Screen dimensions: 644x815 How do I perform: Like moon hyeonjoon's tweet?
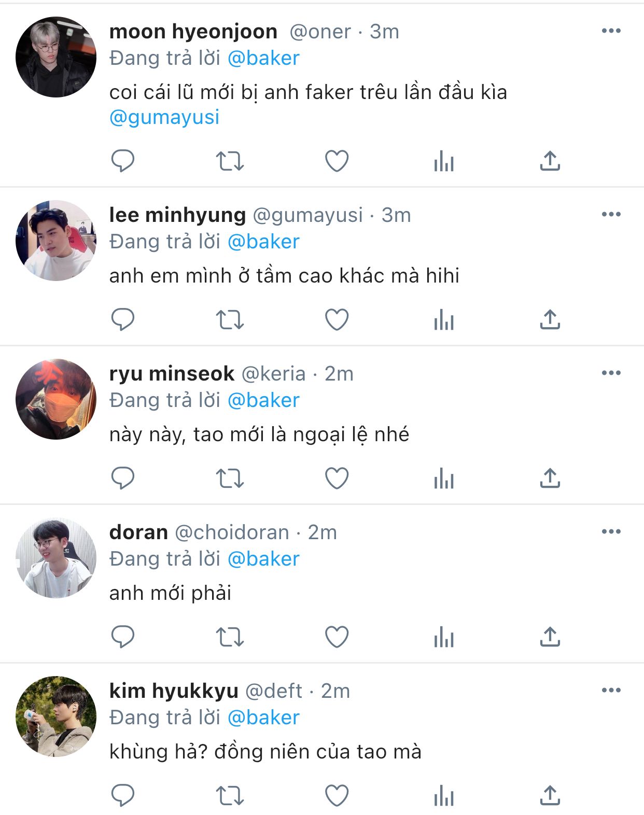pyautogui.click(x=337, y=161)
